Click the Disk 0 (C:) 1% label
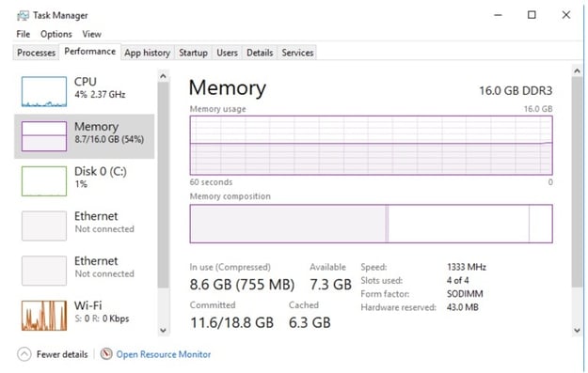 [x=101, y=177]
